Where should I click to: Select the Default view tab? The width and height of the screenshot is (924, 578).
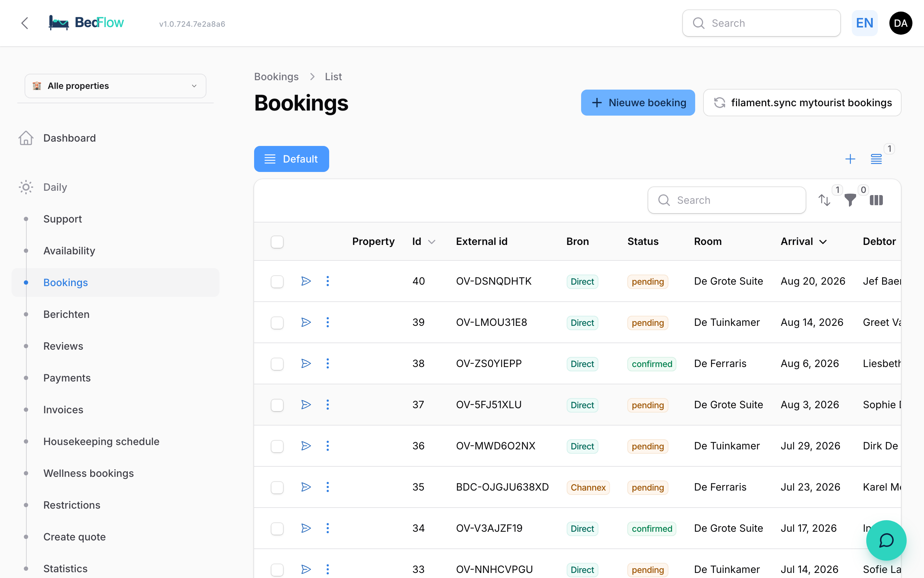[x=291, y=159]
